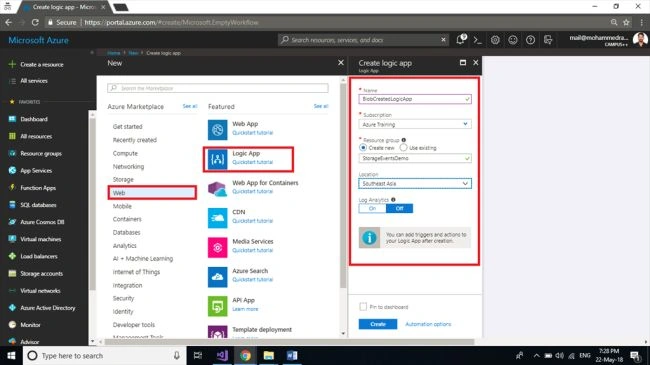Viewport: 650px width, 365px height.
Task: Open the Automation options link
Action: click(428, 324)
